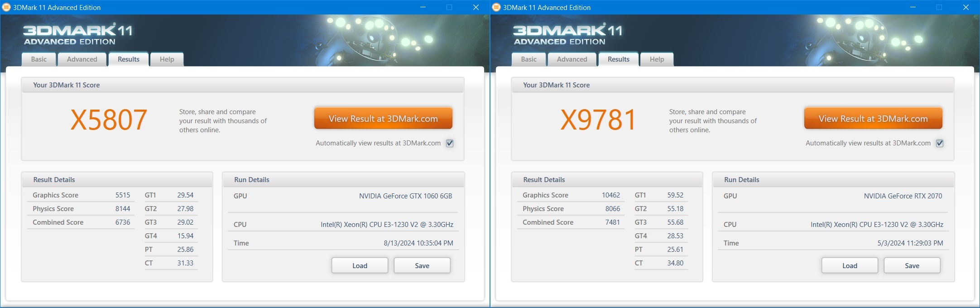Image resolution: width=980 pixels, height=308 pixels.
Task: Select Combined Score value 7481
Action: 613,222
